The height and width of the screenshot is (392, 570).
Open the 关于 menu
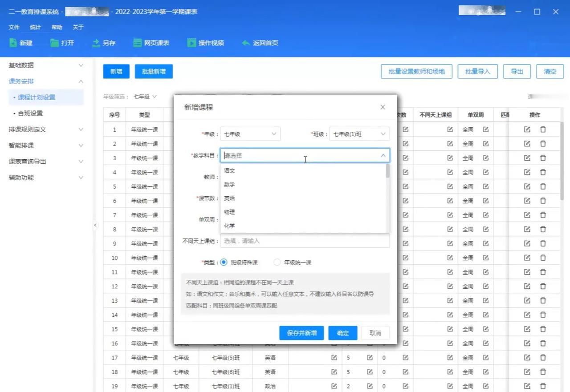coord(78,27)
